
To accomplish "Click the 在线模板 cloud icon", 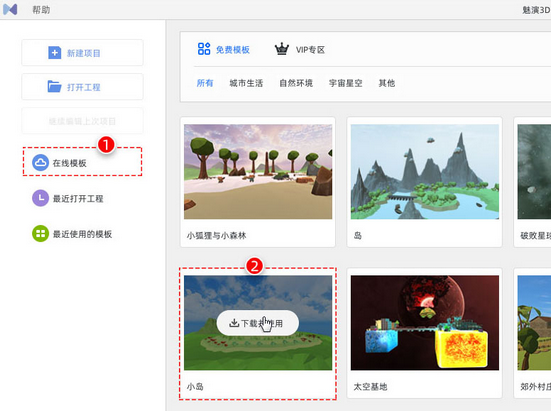I will (x=40, y=163).
